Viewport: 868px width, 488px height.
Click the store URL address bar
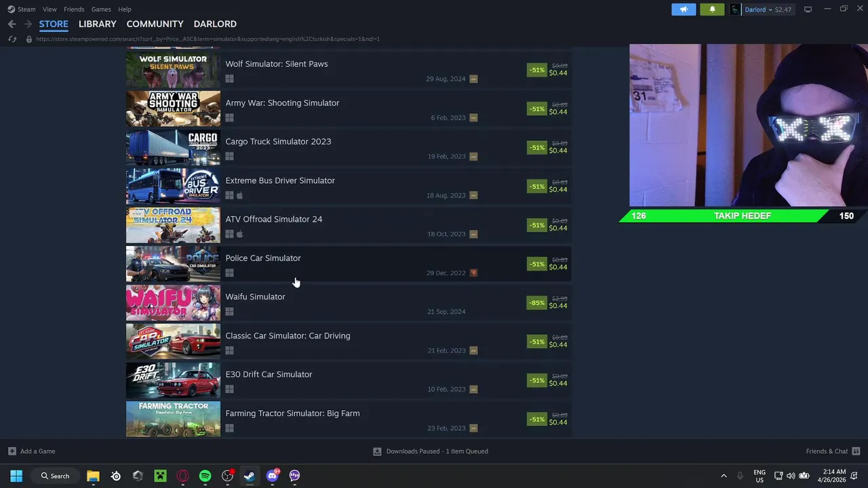coord(208,39)
